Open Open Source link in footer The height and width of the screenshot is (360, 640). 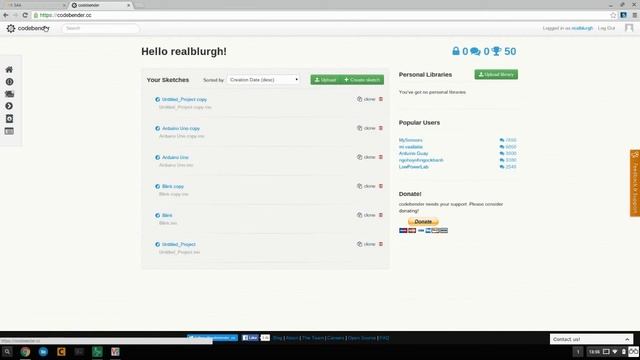362,338
